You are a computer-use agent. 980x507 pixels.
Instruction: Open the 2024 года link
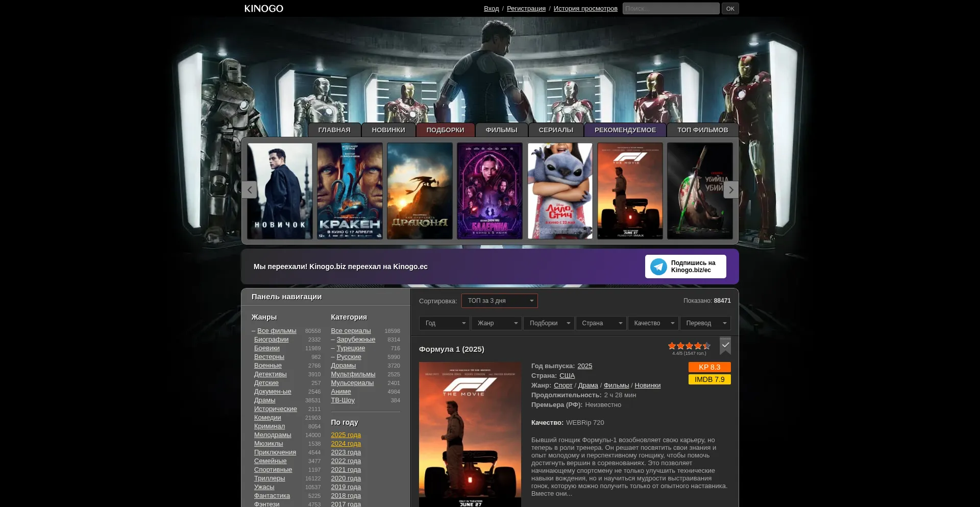(x=346, y=444)
